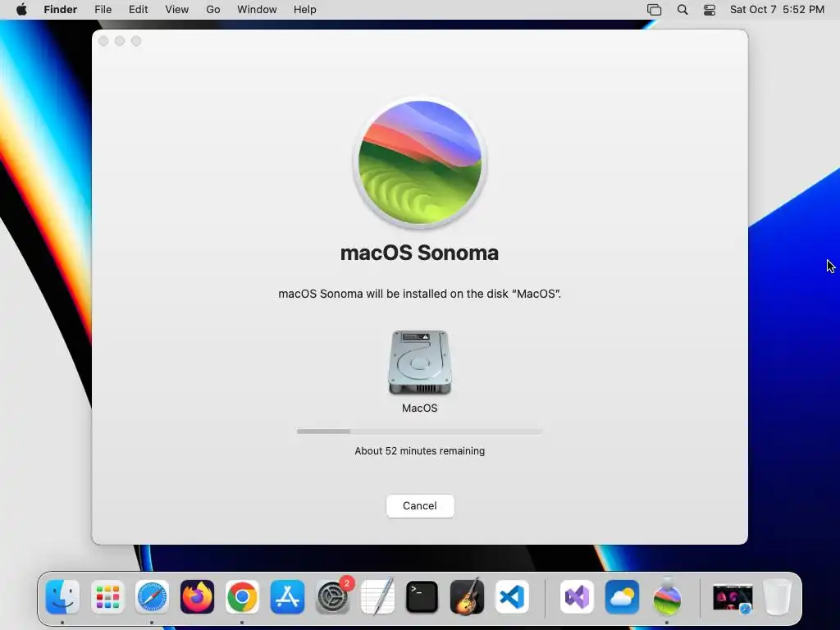Open the File menu

[103, 10]
